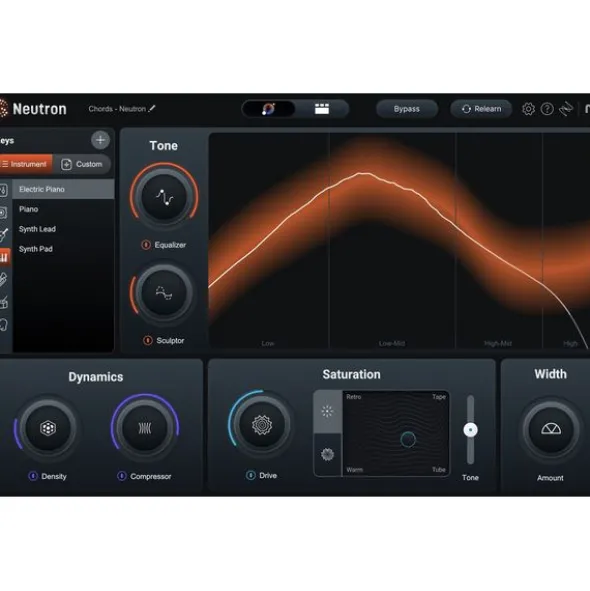Click the Tone section heading
The image size is (590, 591).
(164, 145)
